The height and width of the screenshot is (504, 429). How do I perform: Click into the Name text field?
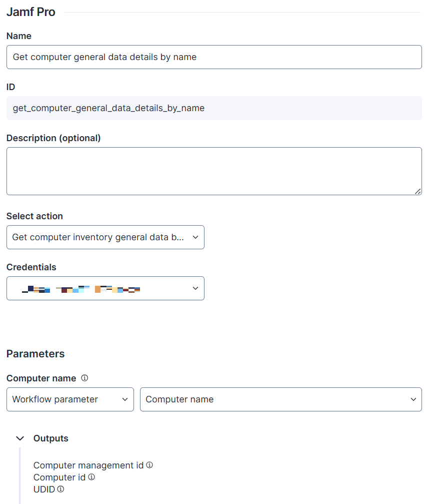(214, 57)
